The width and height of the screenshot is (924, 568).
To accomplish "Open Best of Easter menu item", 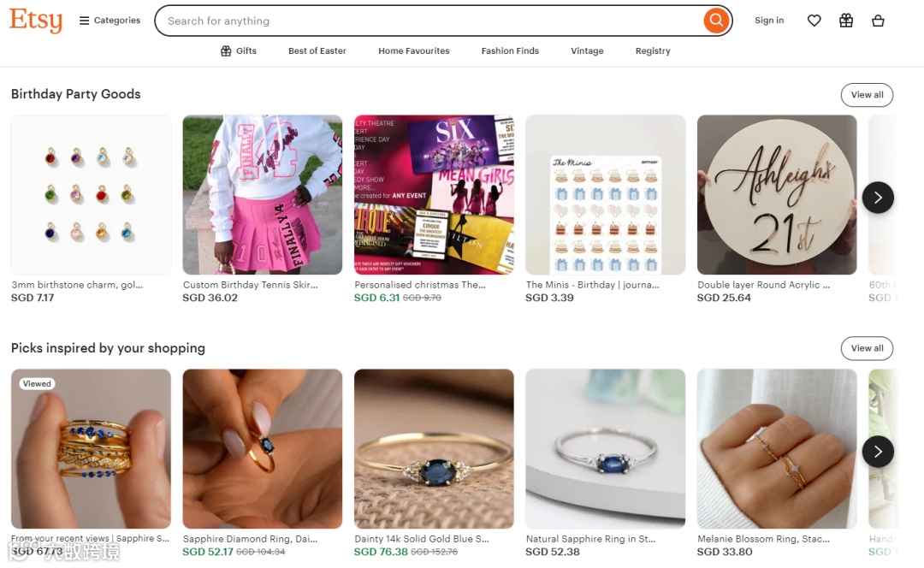I will 317,51.
